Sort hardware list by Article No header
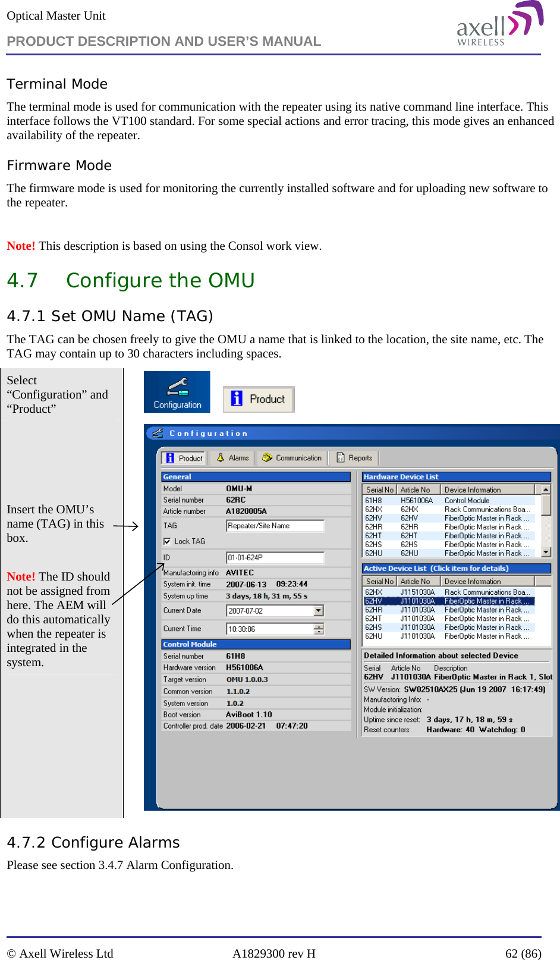The width and height of the screenshot is (560, 960). pyautogui.click(x=419, y=490)
